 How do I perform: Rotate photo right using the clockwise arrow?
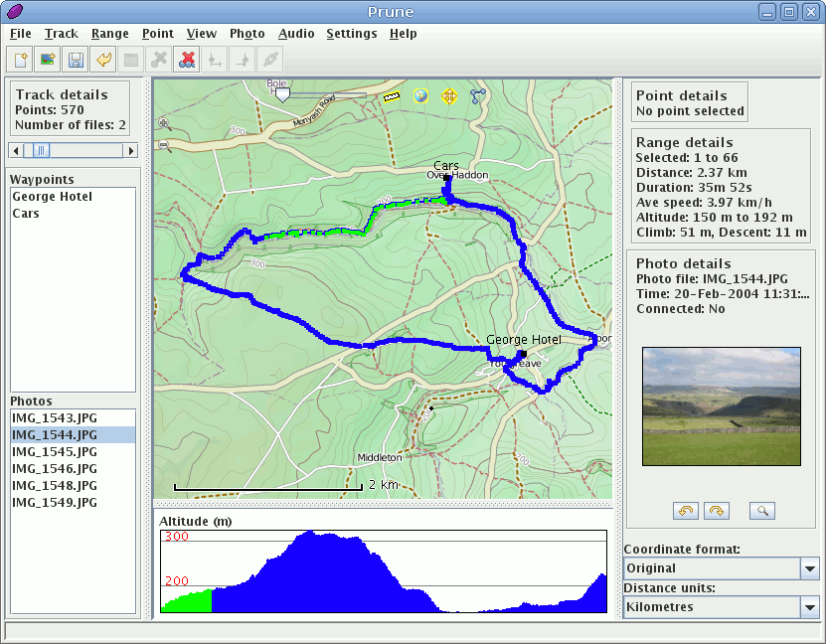click(716, 511)
